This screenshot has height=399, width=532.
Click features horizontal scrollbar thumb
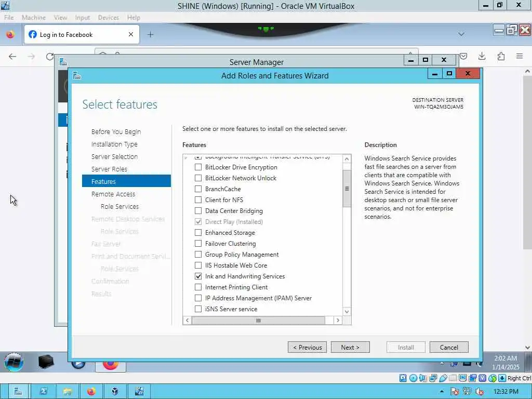click(258, 320)
